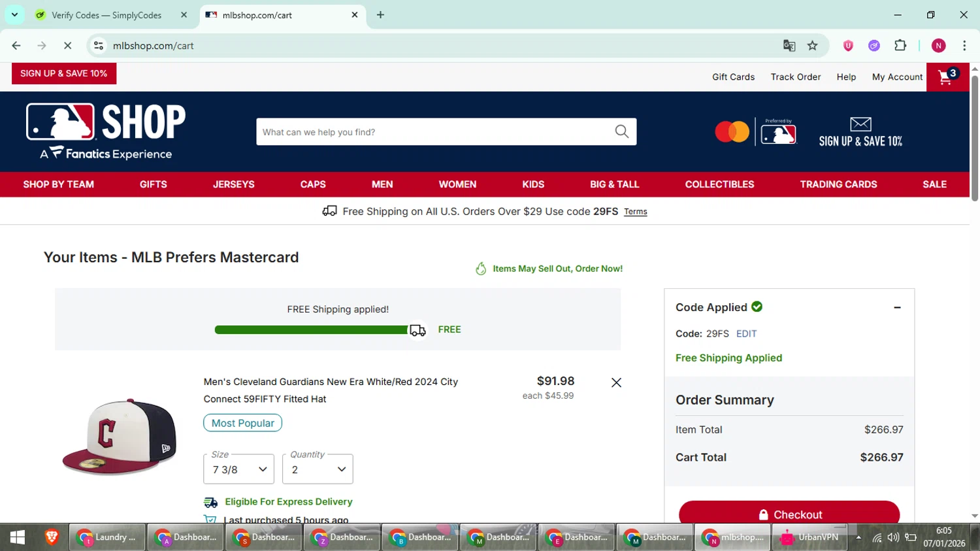Image resolution: width=980 pixels, height=551 pixels.
Task: Open the Windows Start menu
Action: click(18, 537)
